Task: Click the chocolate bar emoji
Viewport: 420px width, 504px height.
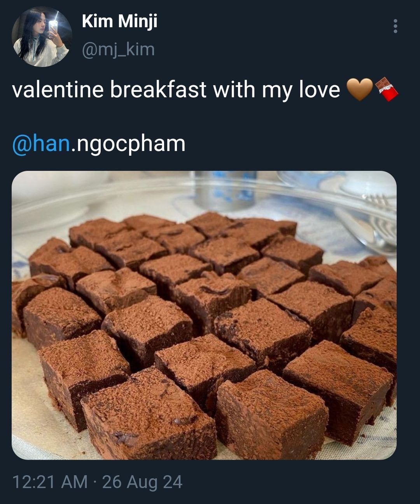Action: (387, 89)
